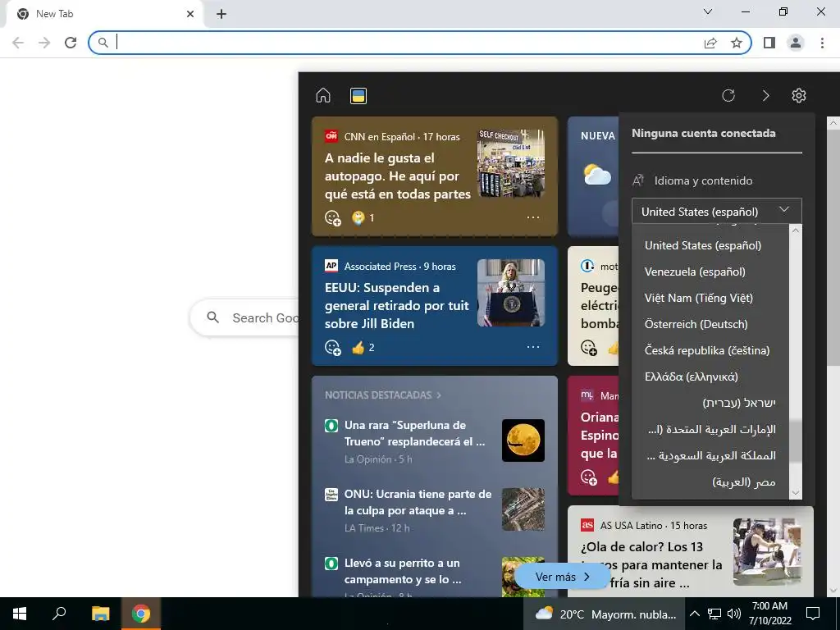Open the ONU Ucrania story
The height and width of the screenshot is (630, 840).
(418, 502)
